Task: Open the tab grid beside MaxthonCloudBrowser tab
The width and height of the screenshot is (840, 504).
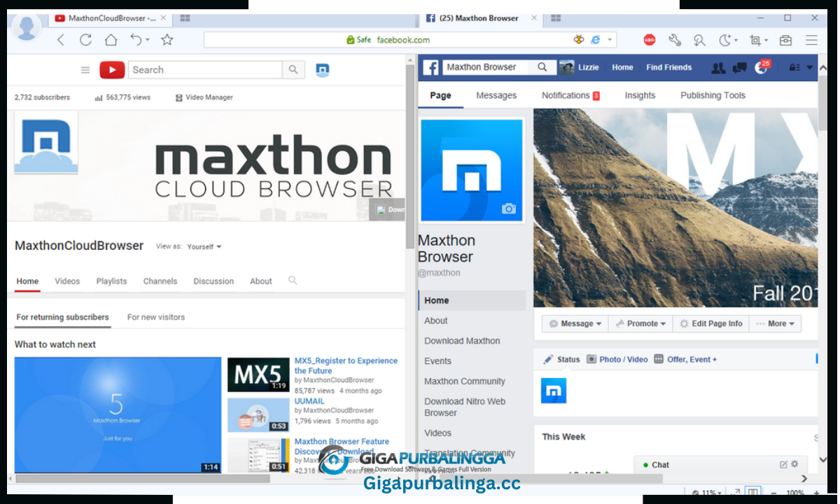Action: click(185, 18)
